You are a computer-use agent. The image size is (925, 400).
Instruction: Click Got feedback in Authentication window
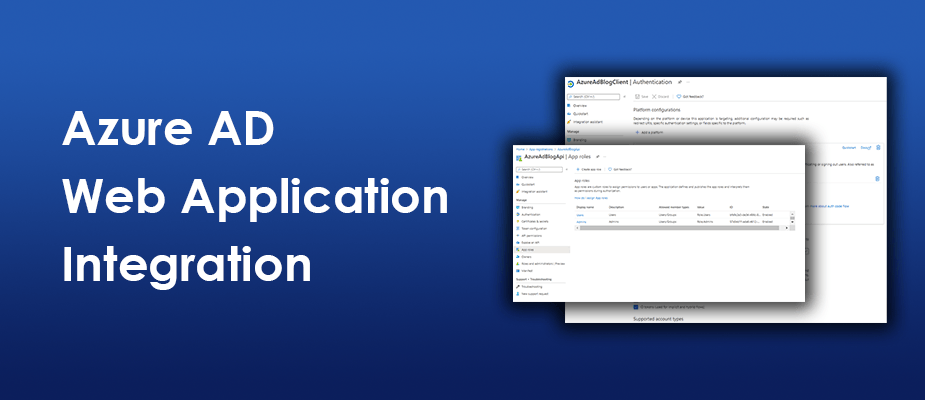(690, 97)
